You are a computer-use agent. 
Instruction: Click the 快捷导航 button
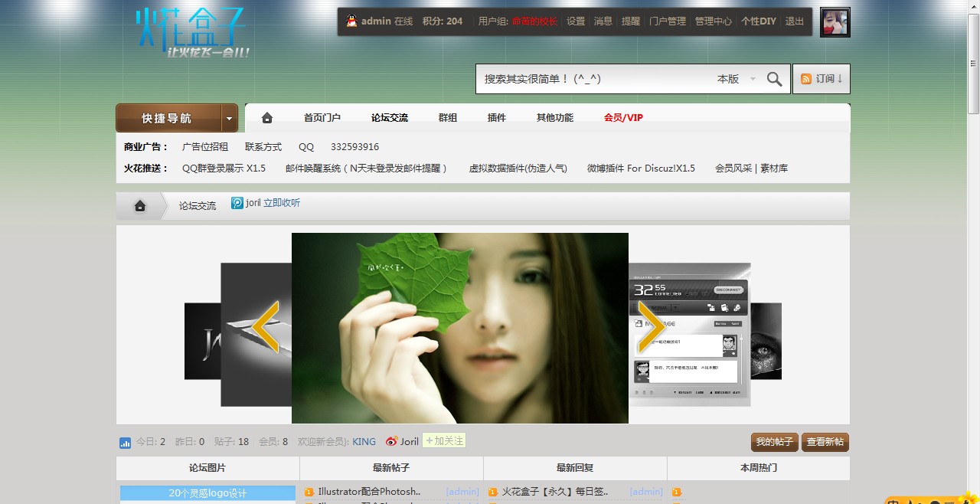coord(167,119)
